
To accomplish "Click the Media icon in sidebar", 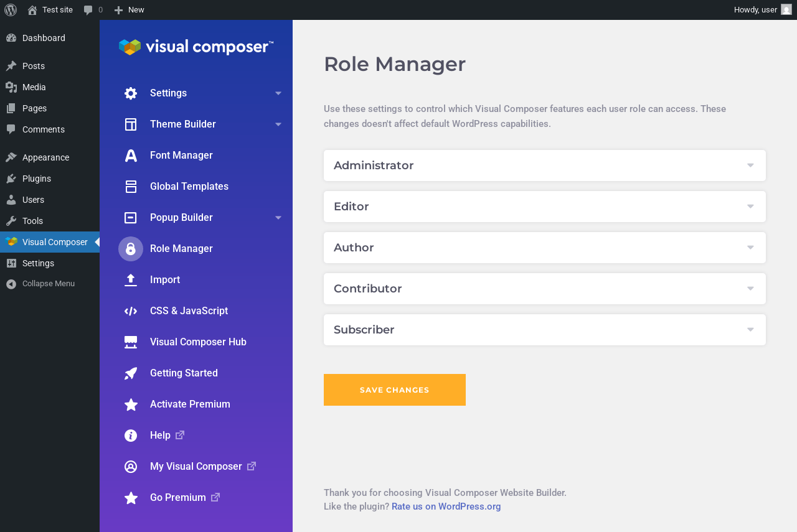I will [x=11, y=87].
